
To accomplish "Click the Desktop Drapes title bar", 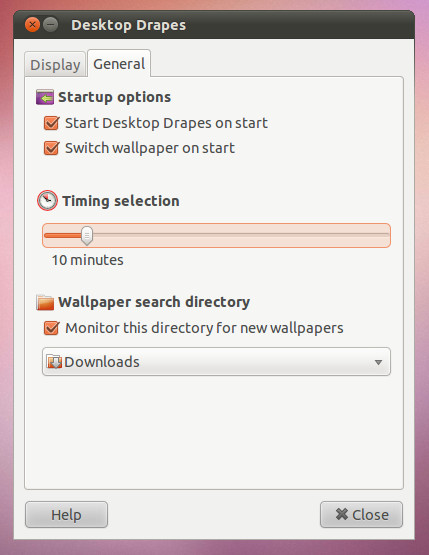I will click(x=214, y=25).
